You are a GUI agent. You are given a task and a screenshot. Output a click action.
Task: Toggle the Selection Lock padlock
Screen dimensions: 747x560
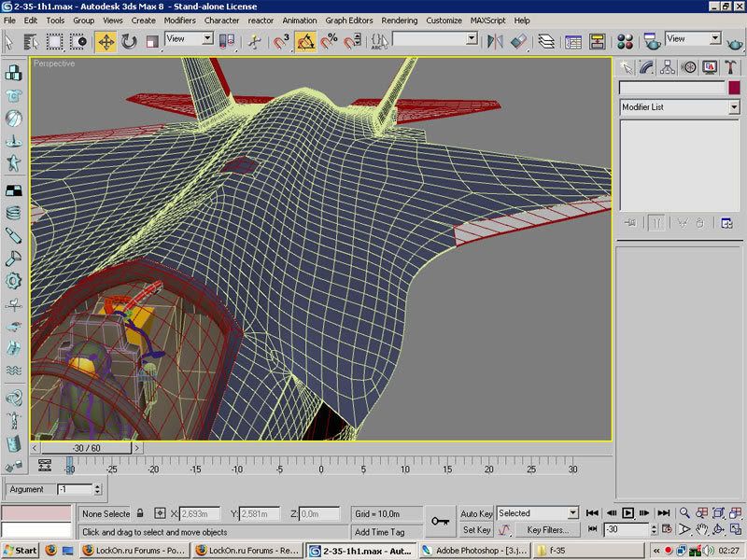(x=140, y=513)
